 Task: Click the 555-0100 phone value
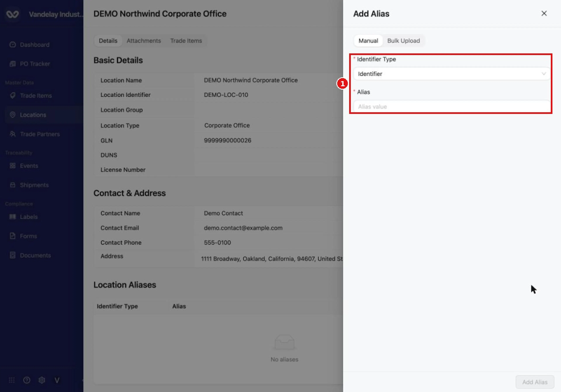[217, 242]
